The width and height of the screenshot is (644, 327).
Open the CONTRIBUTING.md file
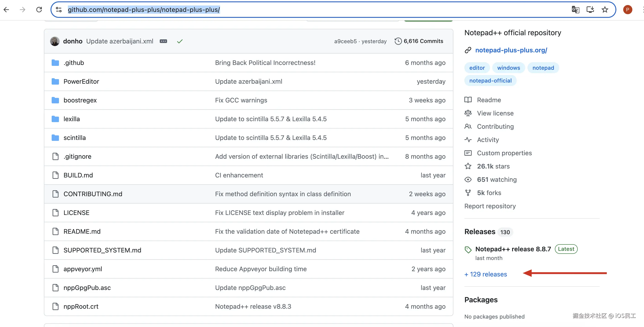pyautogui.click(x=93, y=194)
